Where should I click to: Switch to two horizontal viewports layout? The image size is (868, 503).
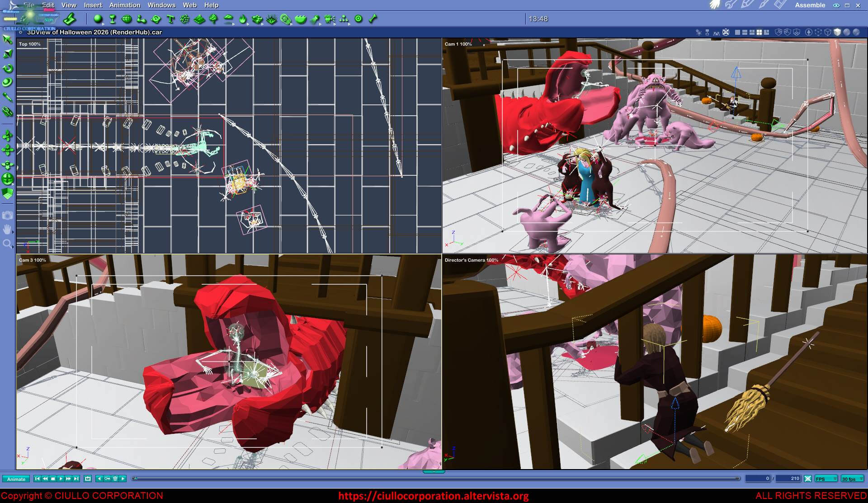pyautogui.click(x=745, y=33)
